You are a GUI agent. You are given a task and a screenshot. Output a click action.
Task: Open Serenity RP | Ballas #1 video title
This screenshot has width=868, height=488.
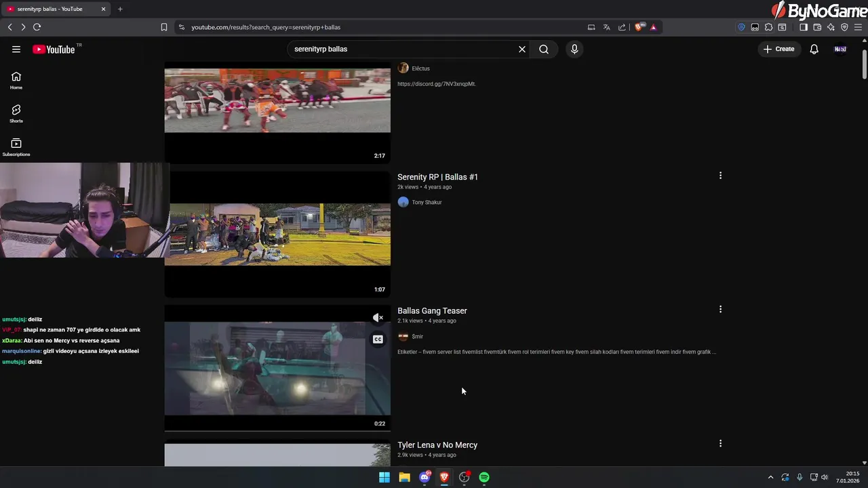click(x=437, y=177)
